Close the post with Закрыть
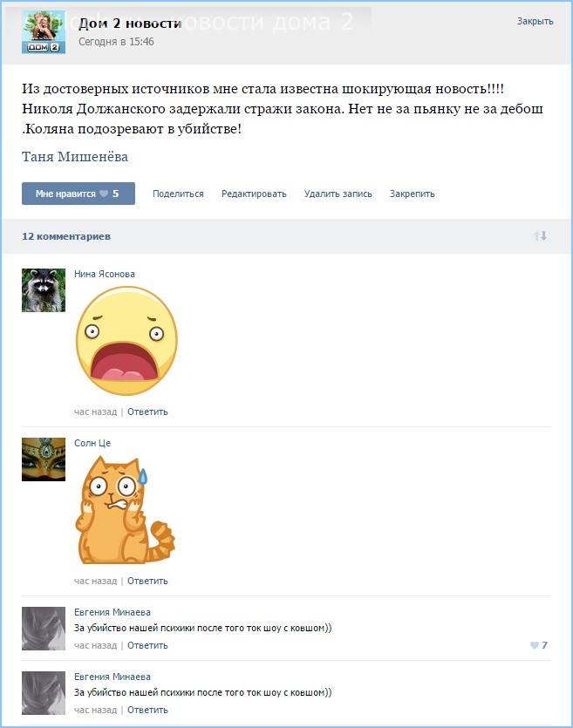This screenshot has height=728, width=573. (535, 21)
